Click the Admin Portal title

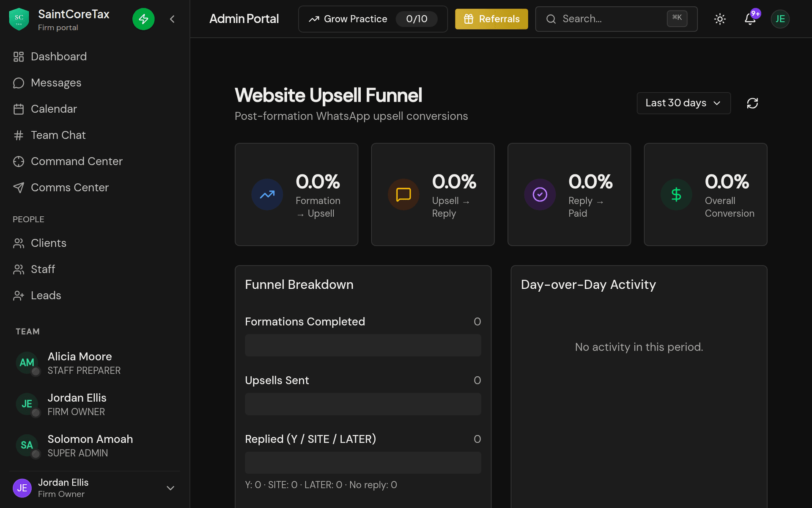(244, 19)
